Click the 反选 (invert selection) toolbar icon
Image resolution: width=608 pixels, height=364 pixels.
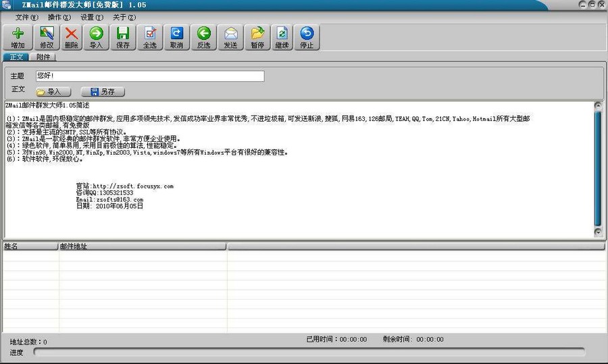coord(203,37)
